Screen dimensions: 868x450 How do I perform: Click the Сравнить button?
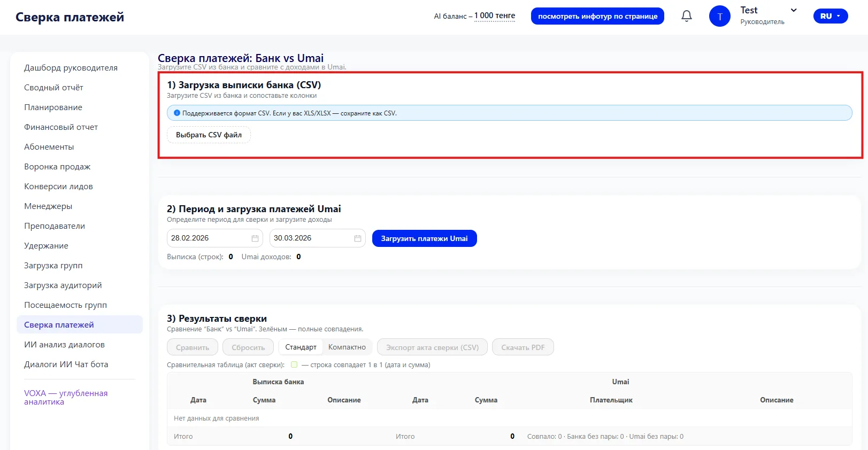click(x=193, y=347)
